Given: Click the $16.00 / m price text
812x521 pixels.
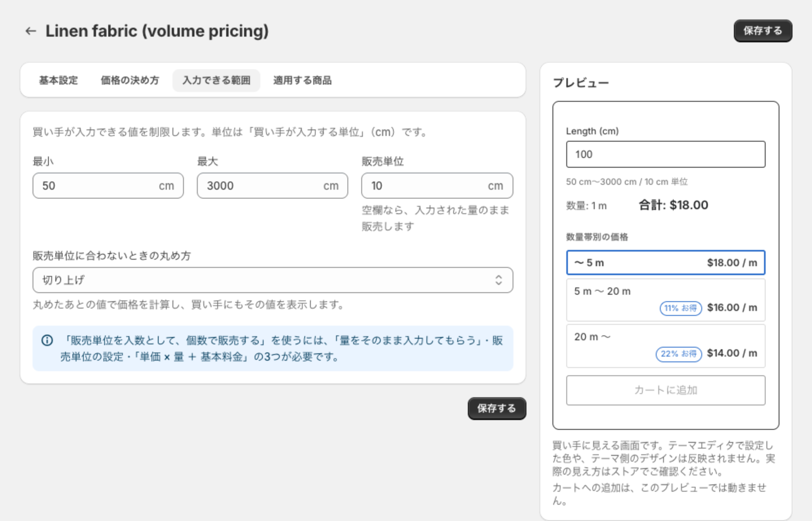Looking at the screenshot, I should click(732, 308).
